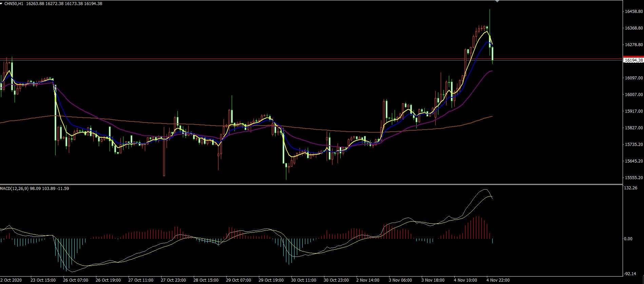The image size is (644, 284).
Task: Click the 23 Oct 15:00 time label
Action: [x=43, y=280]
